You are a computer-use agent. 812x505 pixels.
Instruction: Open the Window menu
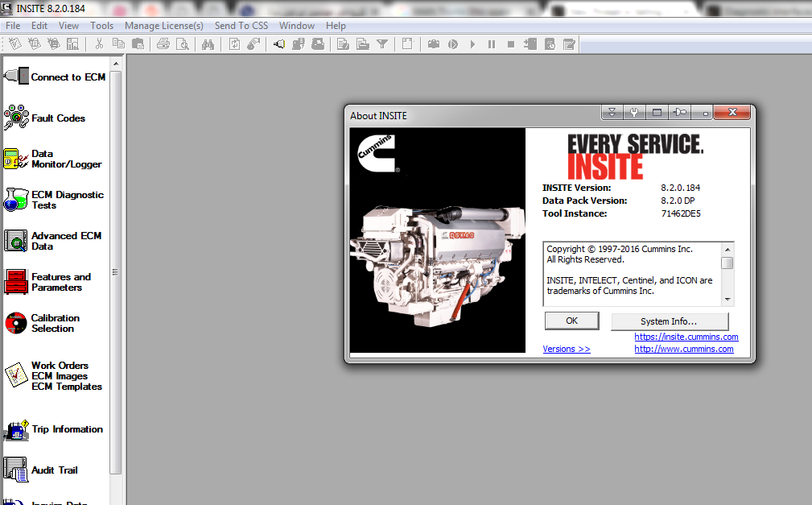[x=297, y=26]
